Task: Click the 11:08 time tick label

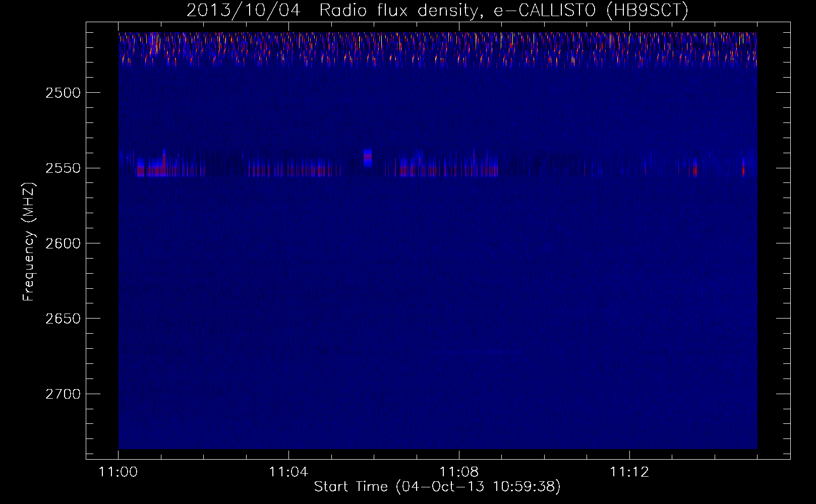Action: pos(459,472)
